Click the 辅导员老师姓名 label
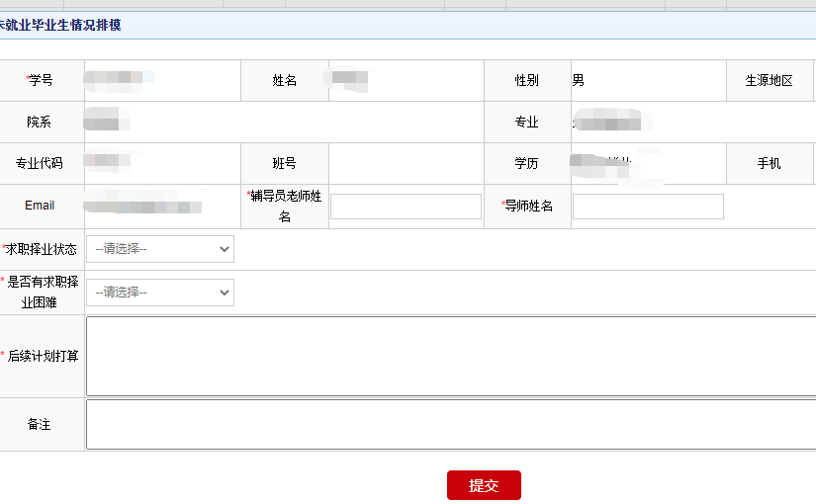This screenshot has width=816, height=504. click(x=285, y=206)
